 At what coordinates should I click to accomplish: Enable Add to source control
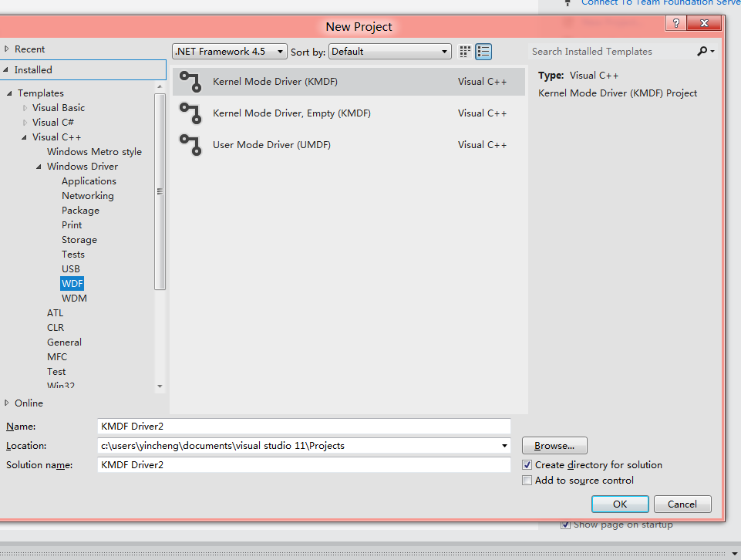(527, 480)
